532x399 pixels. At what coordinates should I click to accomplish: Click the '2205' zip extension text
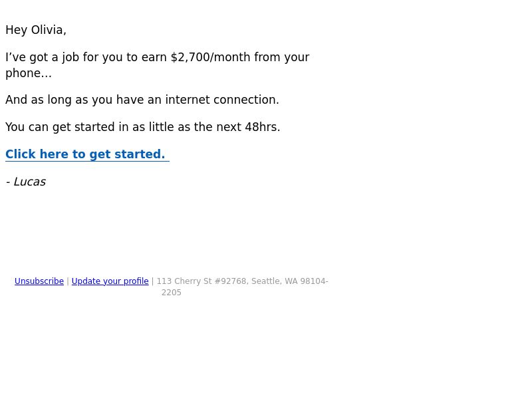click(x=172, y=293)
